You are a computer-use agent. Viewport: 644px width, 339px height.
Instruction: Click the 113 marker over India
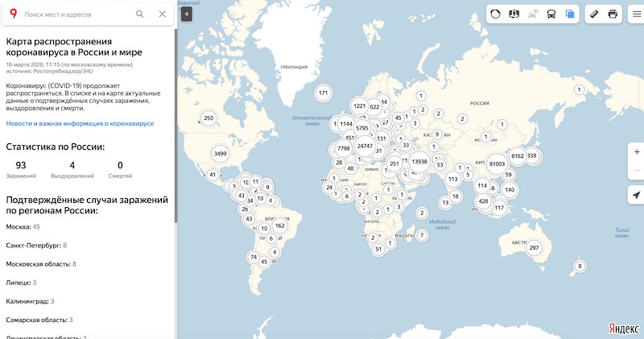pyautogui.click(x=453, y=179)
